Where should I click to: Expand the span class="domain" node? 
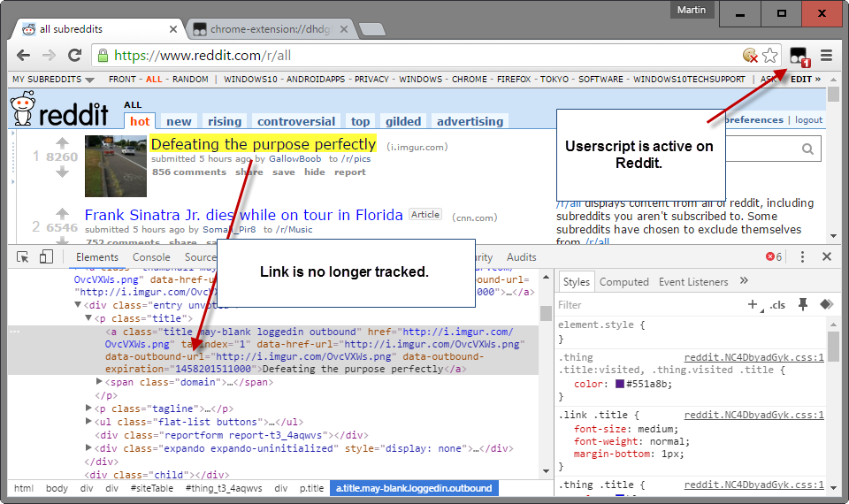click(99, 382)
